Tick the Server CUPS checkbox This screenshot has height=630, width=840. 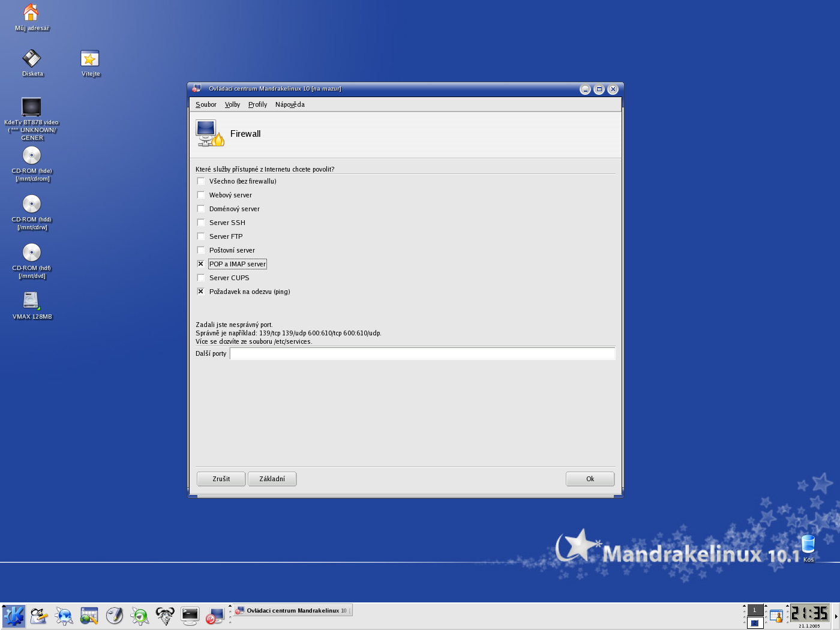click(201, 278)
